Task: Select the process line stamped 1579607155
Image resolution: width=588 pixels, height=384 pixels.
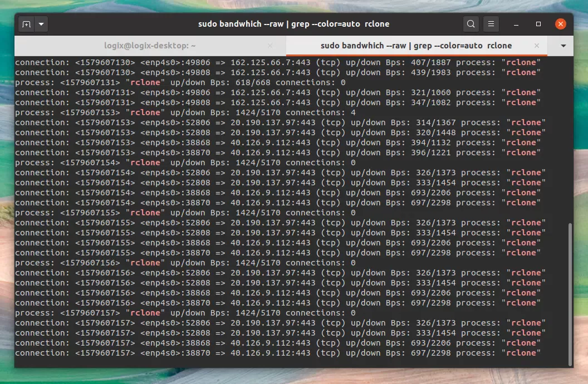Action: pyautogui.click(x=185, y=213)
